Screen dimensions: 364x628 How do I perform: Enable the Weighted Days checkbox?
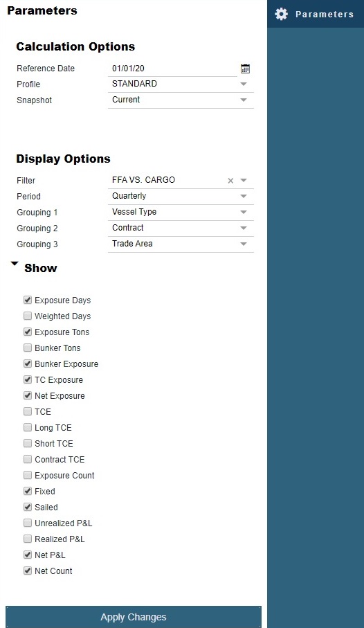(x=28, y=316)
